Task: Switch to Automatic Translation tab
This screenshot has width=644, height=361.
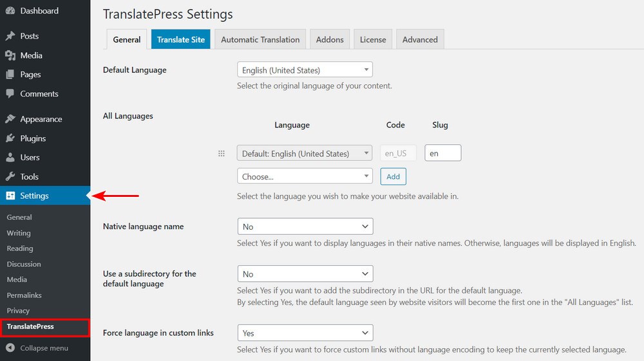Action: (260, 39)
